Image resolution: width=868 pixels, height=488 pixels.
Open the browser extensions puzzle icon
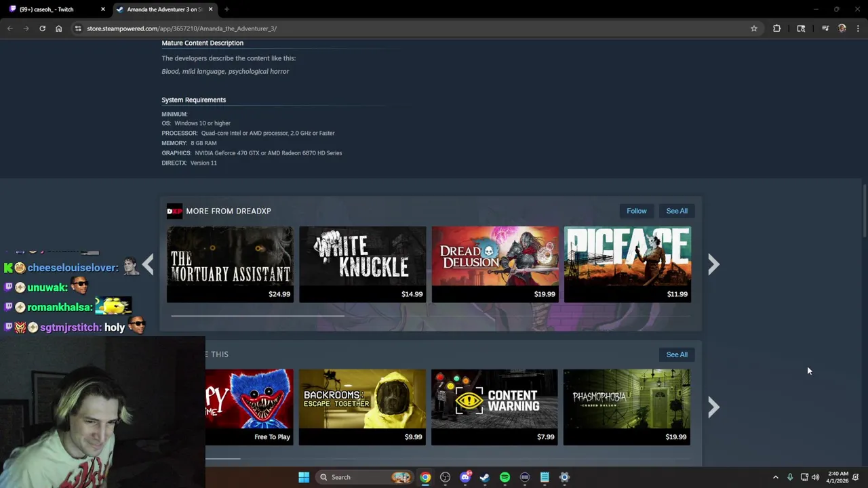click(776, 28)
